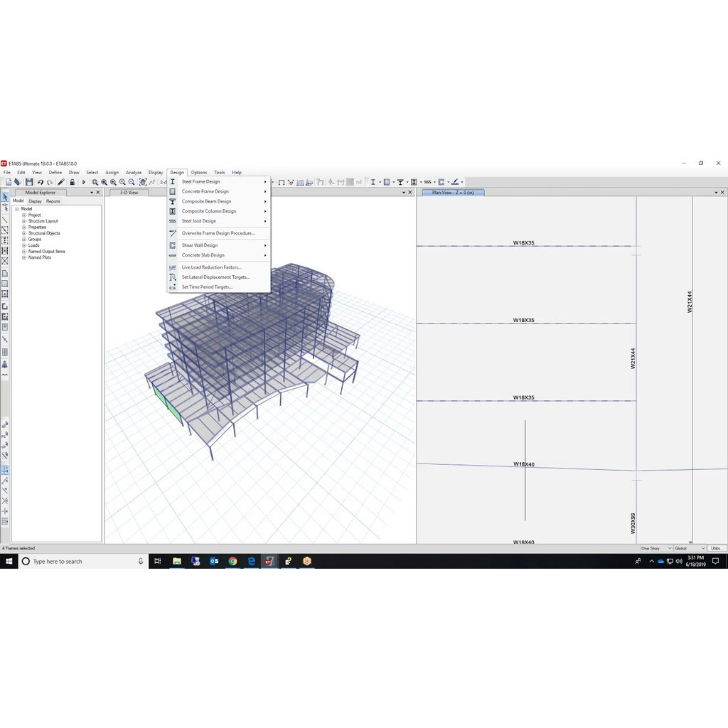728x728 pixels.
Task: Click the Run Analysis play icon
Action: 83,182
